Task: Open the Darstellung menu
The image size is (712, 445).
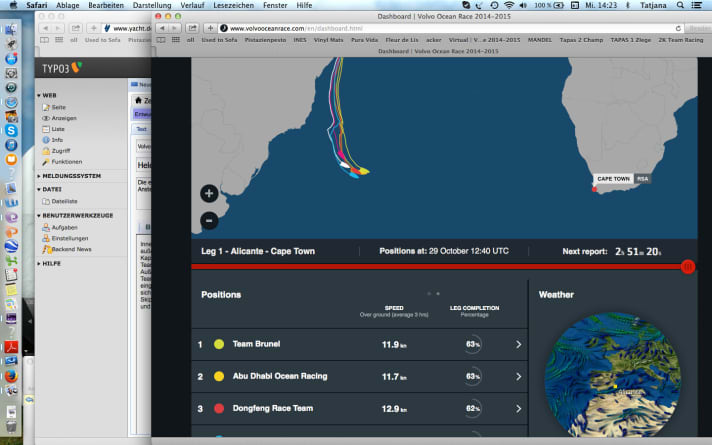Action: (152, 5)
